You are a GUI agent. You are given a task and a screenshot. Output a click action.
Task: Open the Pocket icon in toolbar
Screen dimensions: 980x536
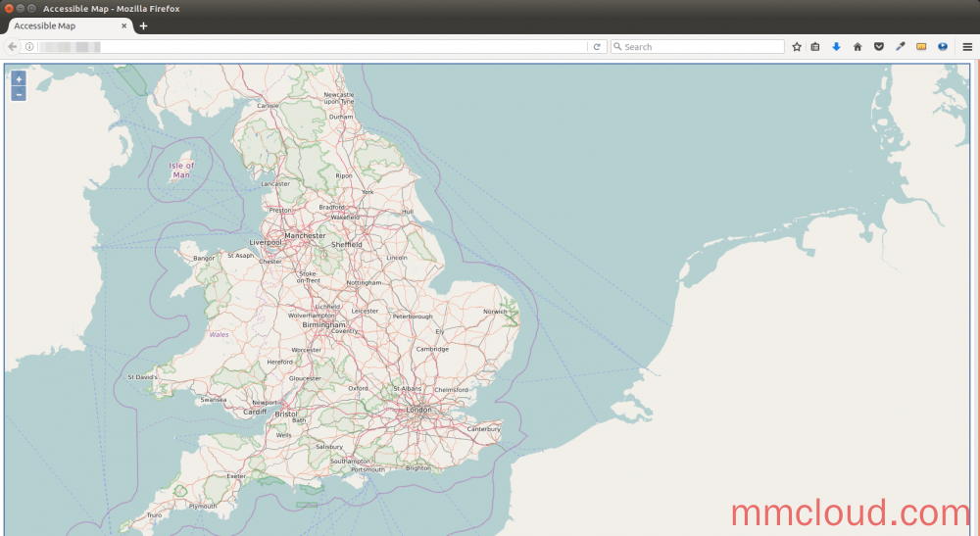pos(879,47)
